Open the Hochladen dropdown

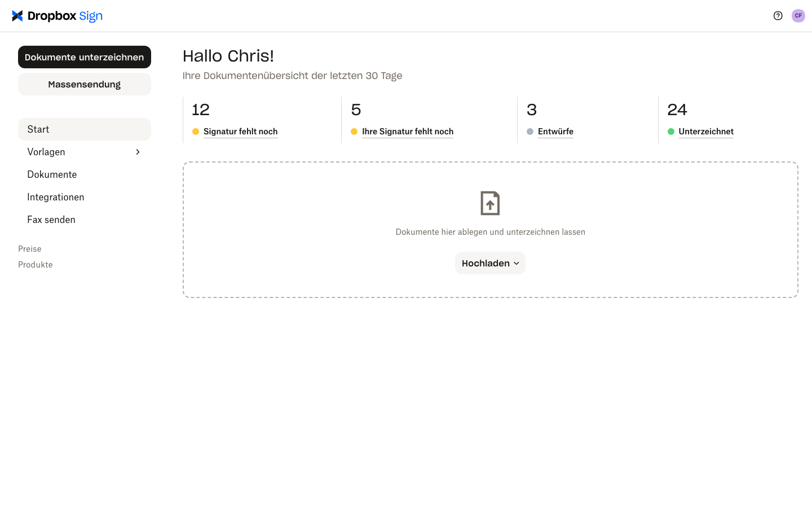coord(490,263)
